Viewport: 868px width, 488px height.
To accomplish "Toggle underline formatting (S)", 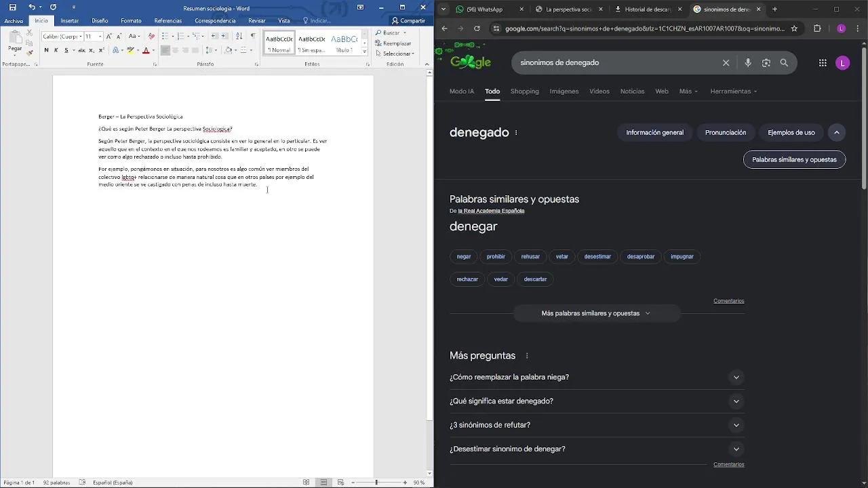I will [66, 50].
